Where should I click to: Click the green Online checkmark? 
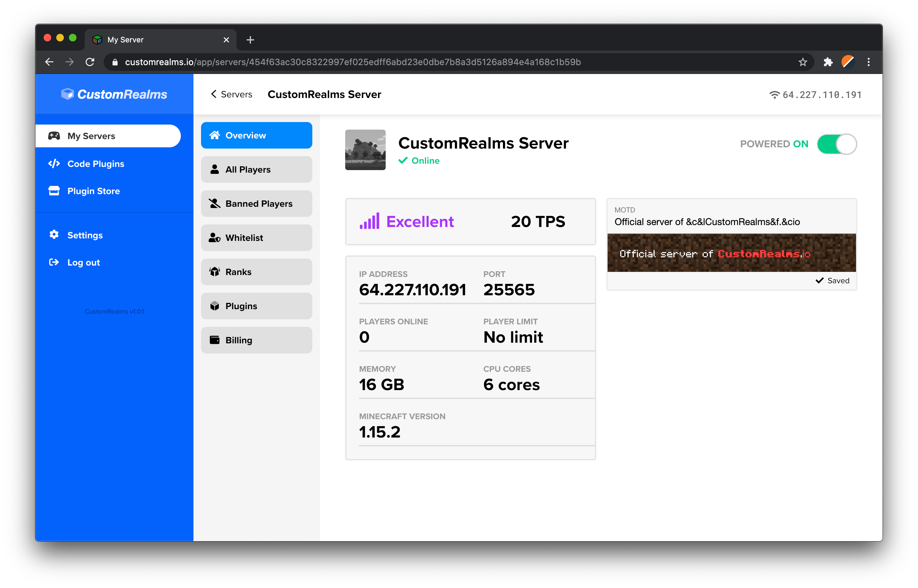pos(403,160)
